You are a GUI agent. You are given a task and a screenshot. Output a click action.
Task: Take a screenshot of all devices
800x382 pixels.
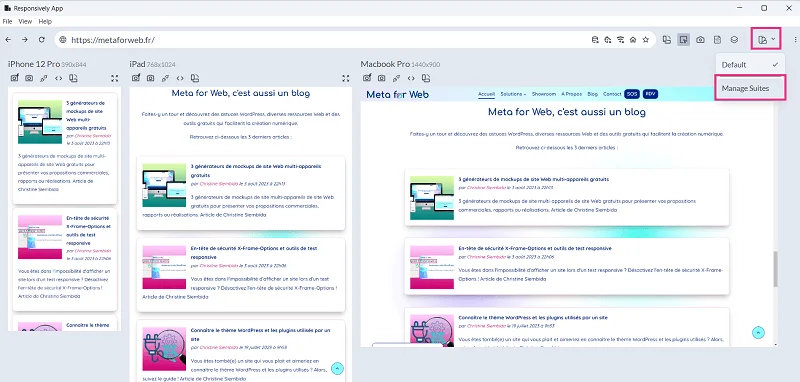(701, 40)
